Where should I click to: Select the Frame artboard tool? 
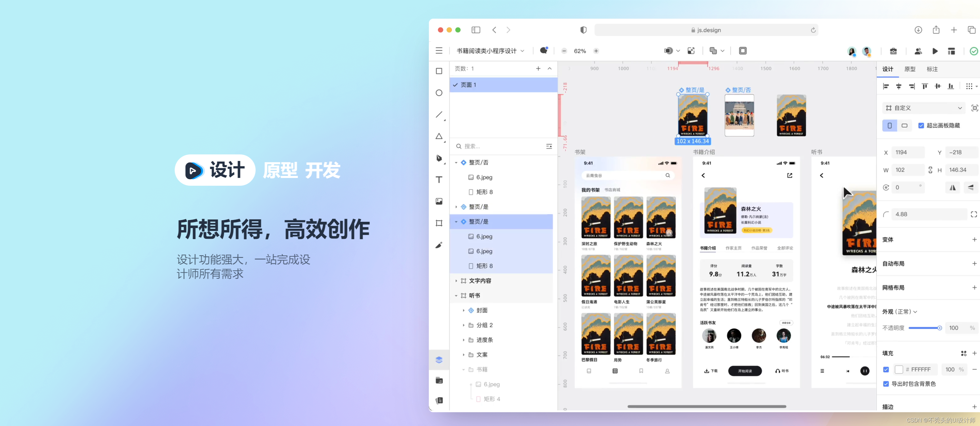click(x=439, y=223)
